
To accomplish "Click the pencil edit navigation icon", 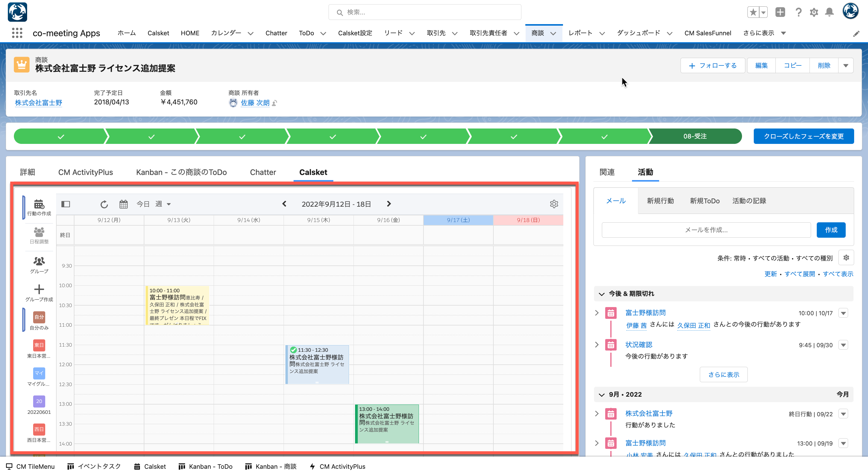I will pos(856,34).
